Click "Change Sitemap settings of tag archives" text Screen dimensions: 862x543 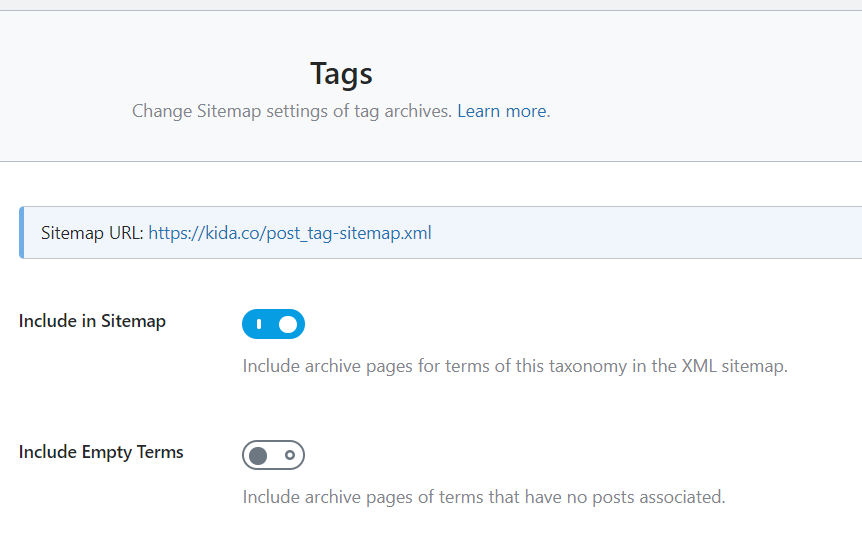292,111
